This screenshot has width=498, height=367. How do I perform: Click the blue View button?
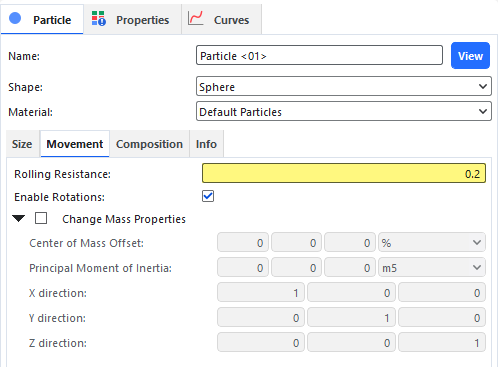pos(470,56)
